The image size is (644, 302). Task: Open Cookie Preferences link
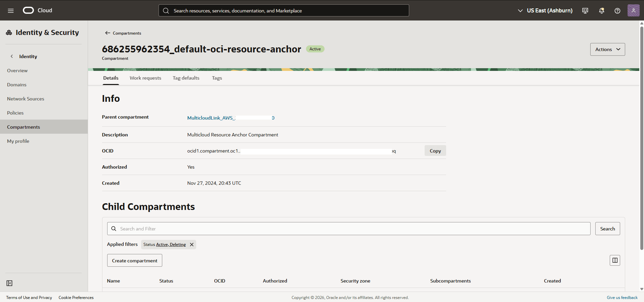click(x=76, y=298)
